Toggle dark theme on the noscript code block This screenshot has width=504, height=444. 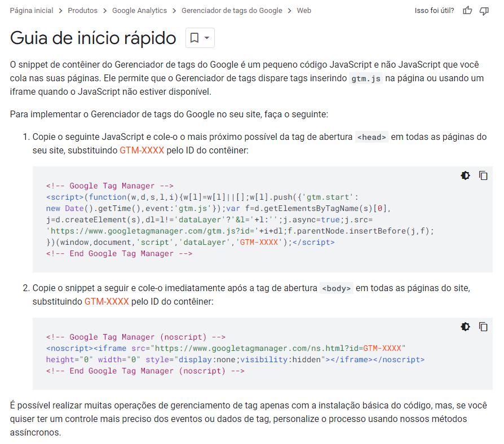(x=465, y=327)
